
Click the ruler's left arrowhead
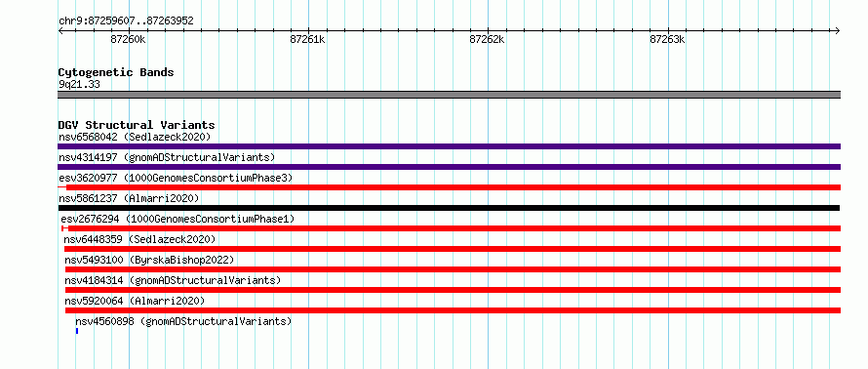tap(60, 30)
